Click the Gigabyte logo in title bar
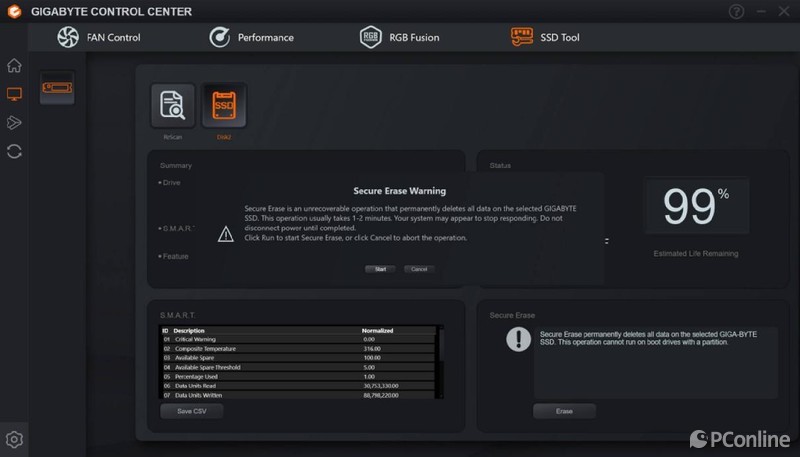Image resolution: width=800 pixels, height=457 pixels. pyautogui.click(x=14, y=11)
